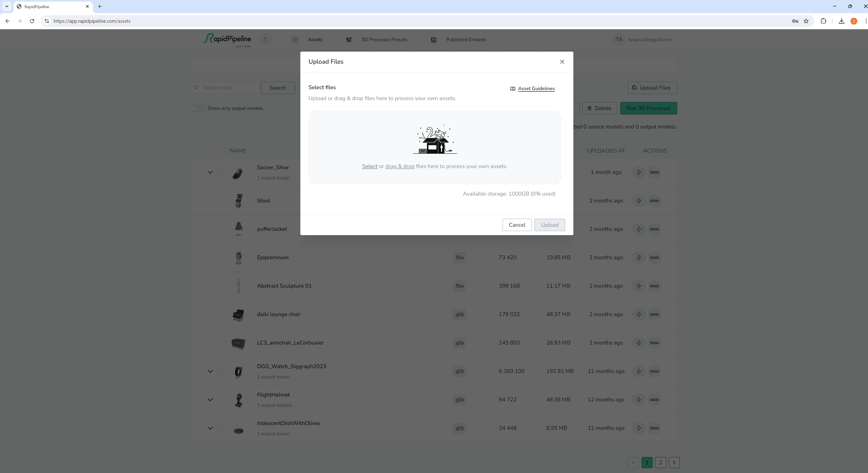868x473 pixels.
Task: Open browser downloads icon
Action: (841, 21)
